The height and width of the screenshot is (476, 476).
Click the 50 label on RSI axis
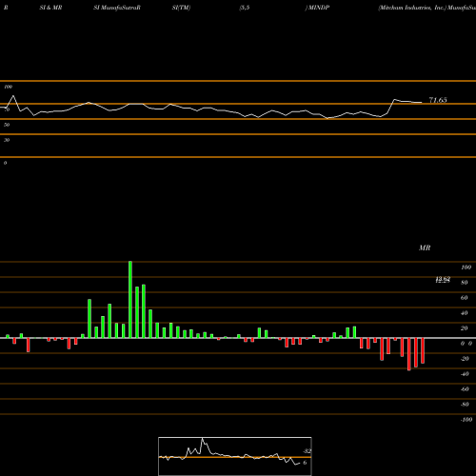tap(7, 125)
